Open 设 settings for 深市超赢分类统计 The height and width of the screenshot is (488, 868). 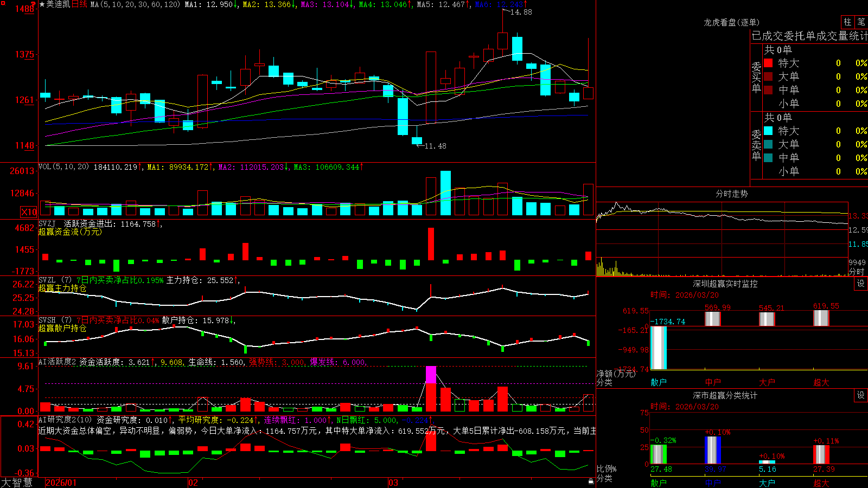861,395
